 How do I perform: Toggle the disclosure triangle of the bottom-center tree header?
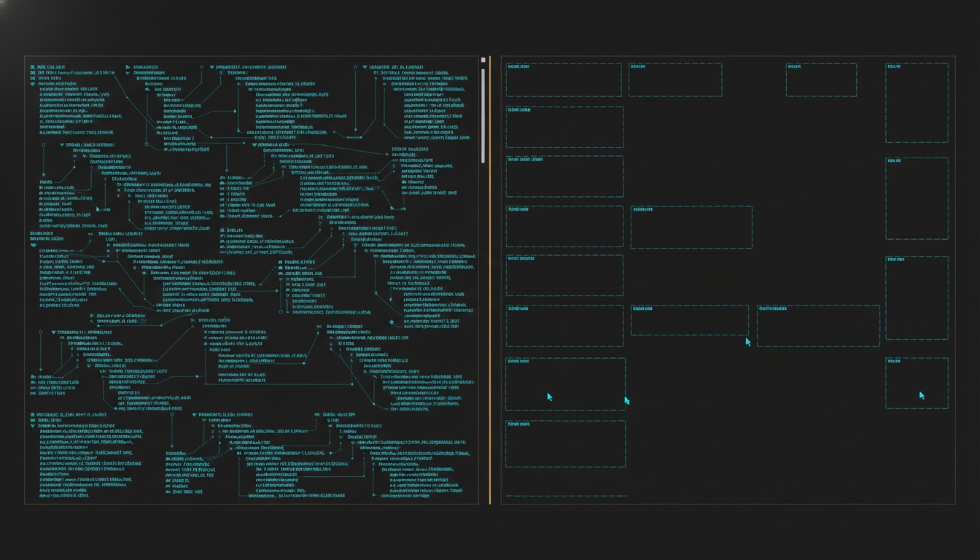(195, 415)
